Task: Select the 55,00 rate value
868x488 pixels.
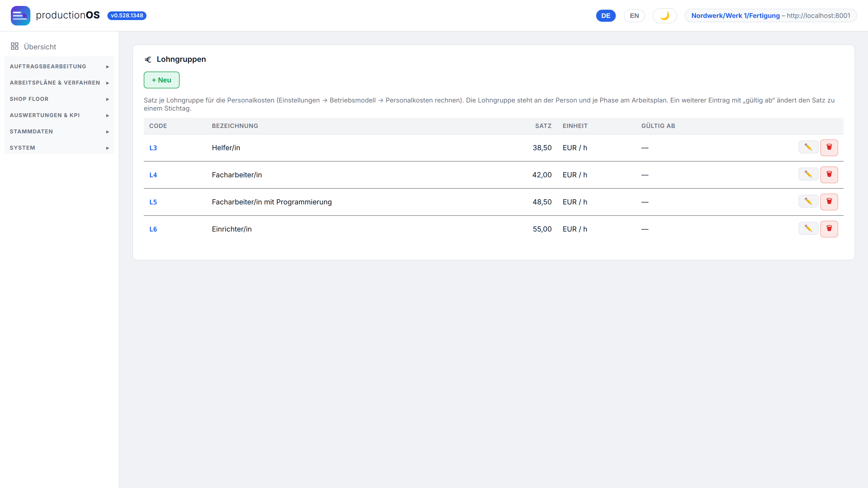Action: pos(542,229)
